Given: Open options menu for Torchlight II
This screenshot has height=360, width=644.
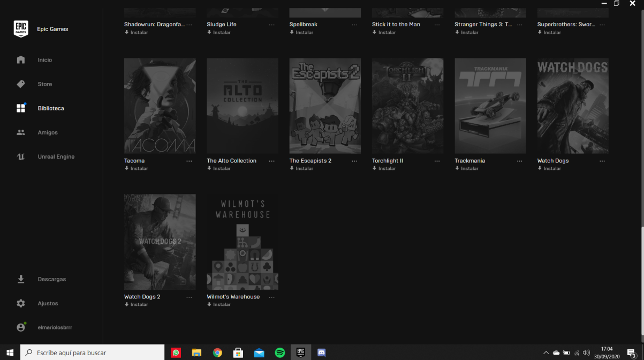Looking at the screenshot, I should 437,161.
